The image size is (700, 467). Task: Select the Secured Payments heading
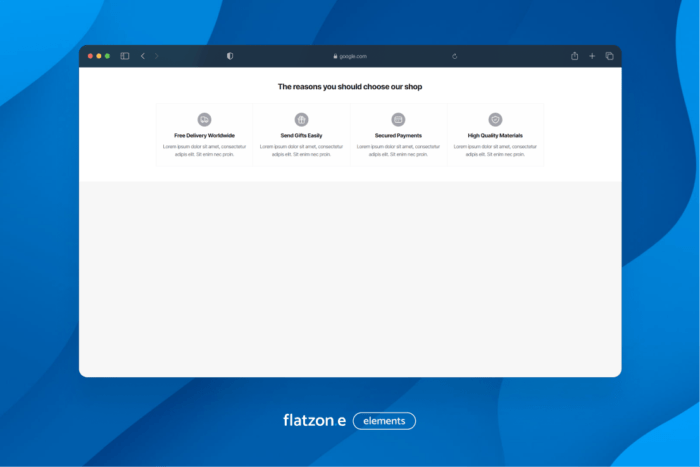pos(398,135)
